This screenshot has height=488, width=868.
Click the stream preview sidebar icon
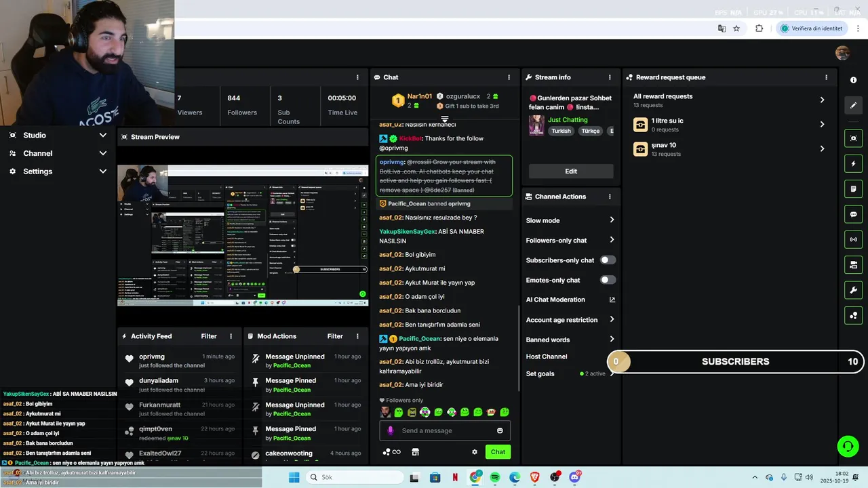click(x=853, y=138)
